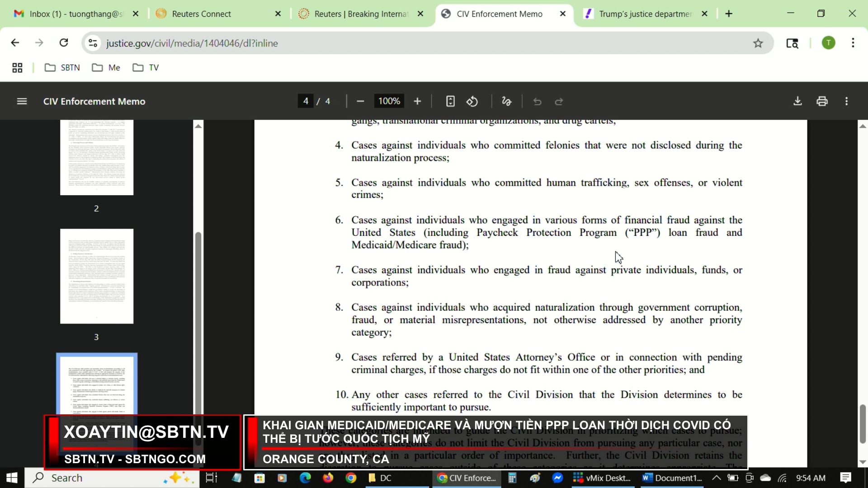Click the fit to page icon
This screenshot has width=868, height=488.
click(x=450, y=101)
